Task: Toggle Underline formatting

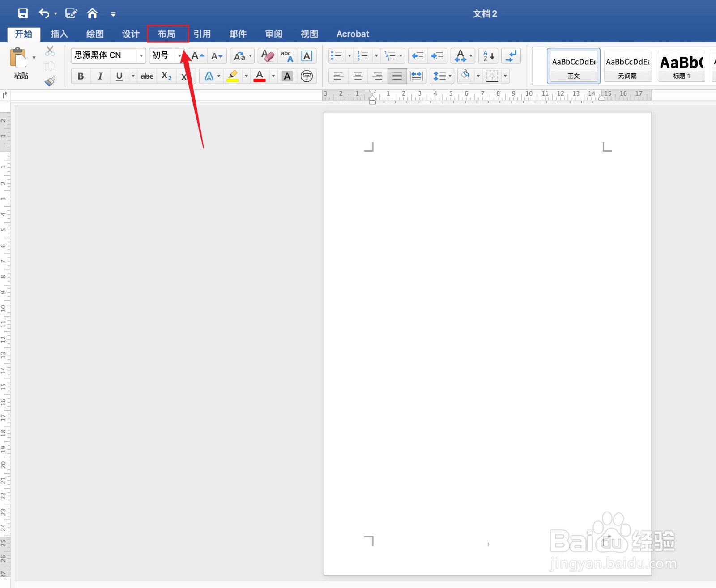Action: [119, 76]
